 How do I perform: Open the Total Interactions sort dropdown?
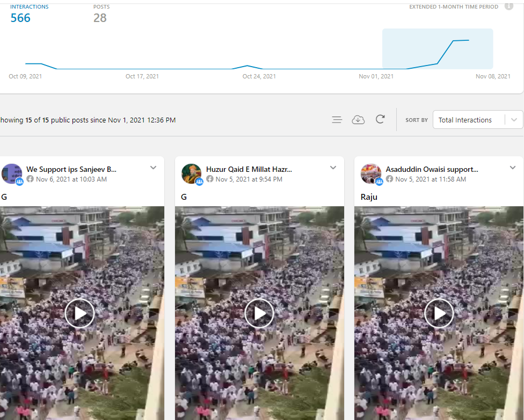coord(477,120)
